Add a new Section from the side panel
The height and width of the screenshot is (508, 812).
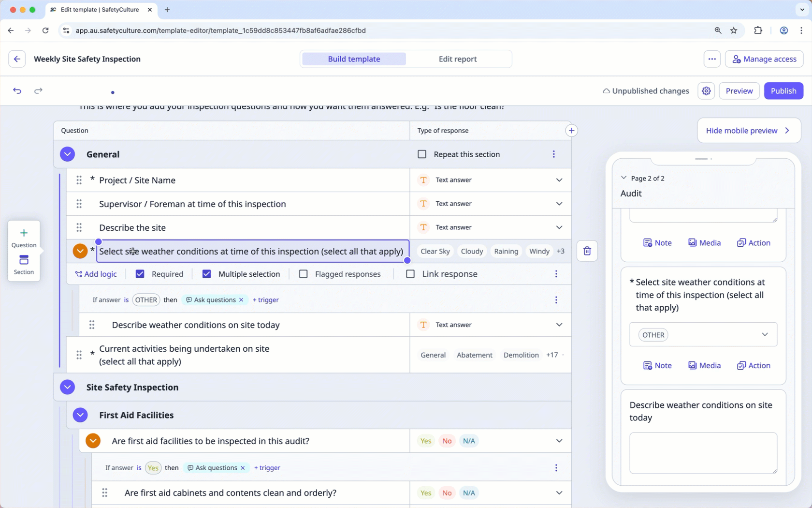pyautogui.click(x=24, y=265)
